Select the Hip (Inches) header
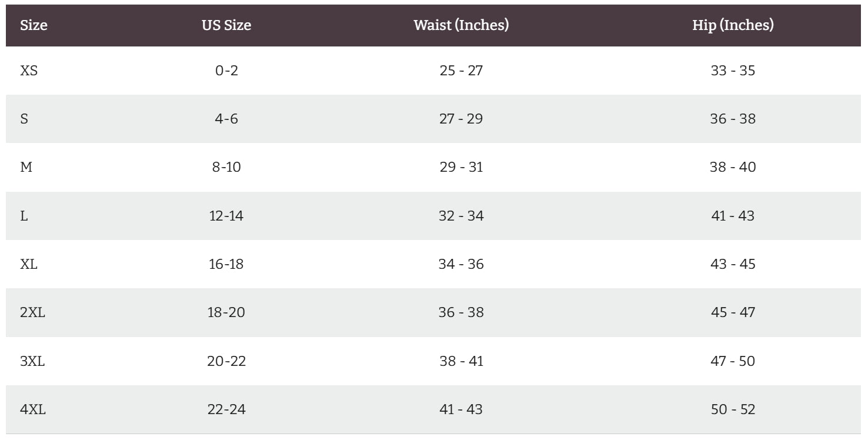Viewport: 868px width, 440px height. pos(733,25)
